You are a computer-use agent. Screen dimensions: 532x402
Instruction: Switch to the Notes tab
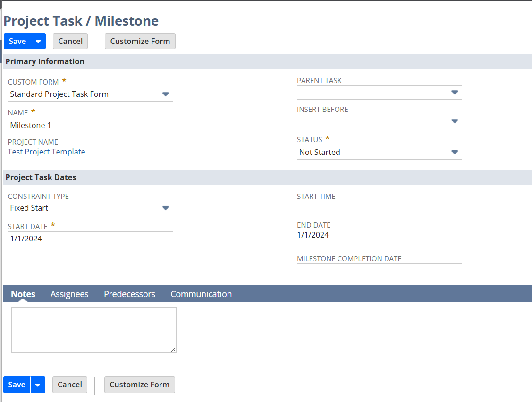point(23,294)
